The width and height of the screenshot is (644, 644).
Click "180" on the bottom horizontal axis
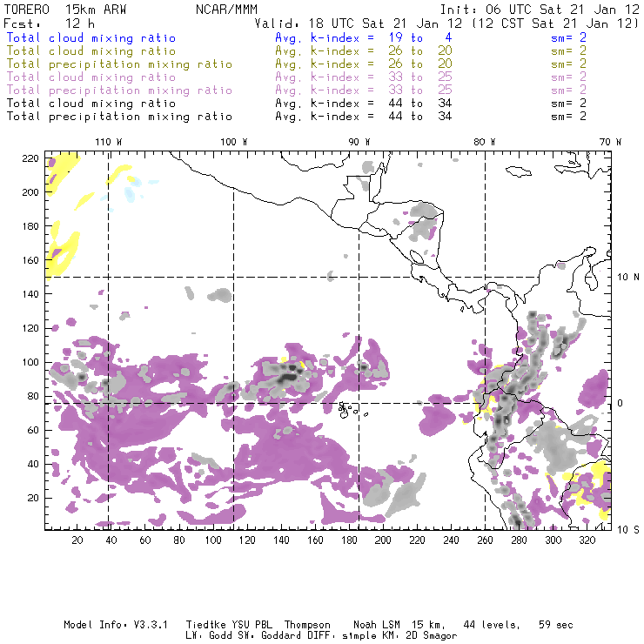click(x=349, y=540)
